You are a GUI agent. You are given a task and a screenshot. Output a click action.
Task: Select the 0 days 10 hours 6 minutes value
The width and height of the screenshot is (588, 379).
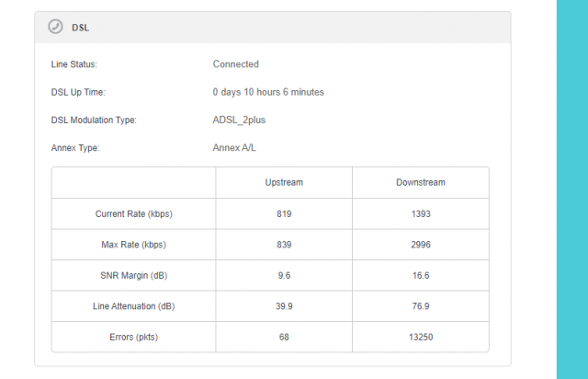(268, 92)
